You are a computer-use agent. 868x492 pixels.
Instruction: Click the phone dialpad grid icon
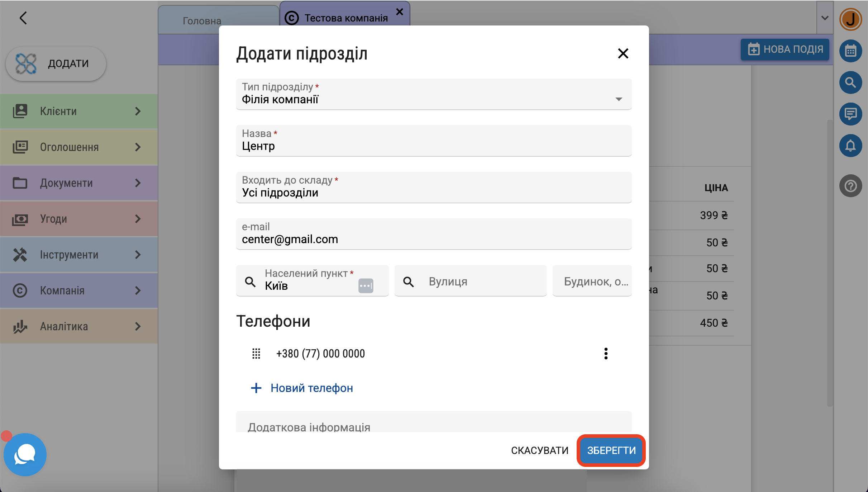pos(256,354)
